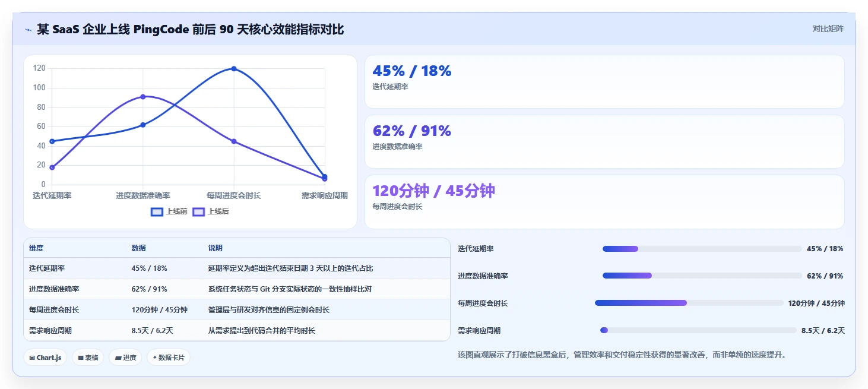
Task: Click the summary sentence starting 该图直观展示了
Action: [x=622, y=355]
